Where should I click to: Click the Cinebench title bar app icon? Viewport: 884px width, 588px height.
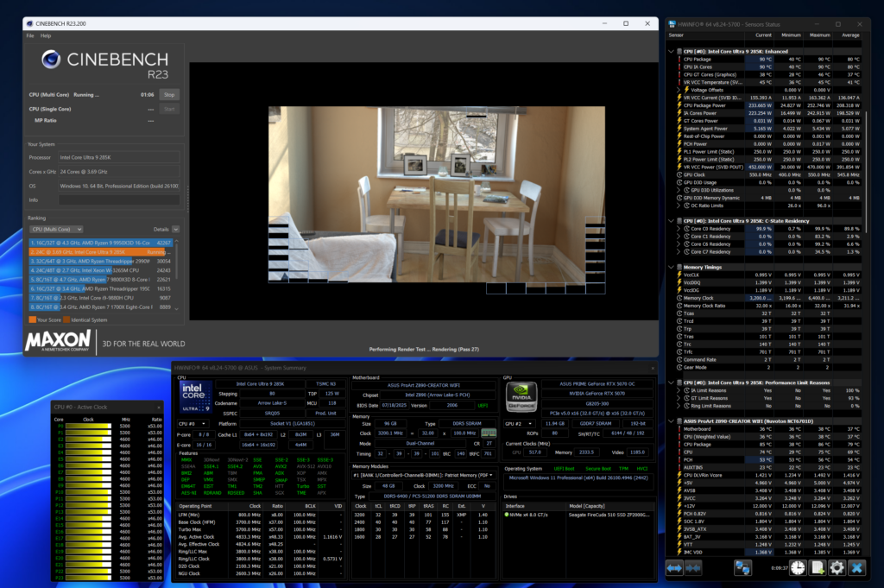pos(30,23)
